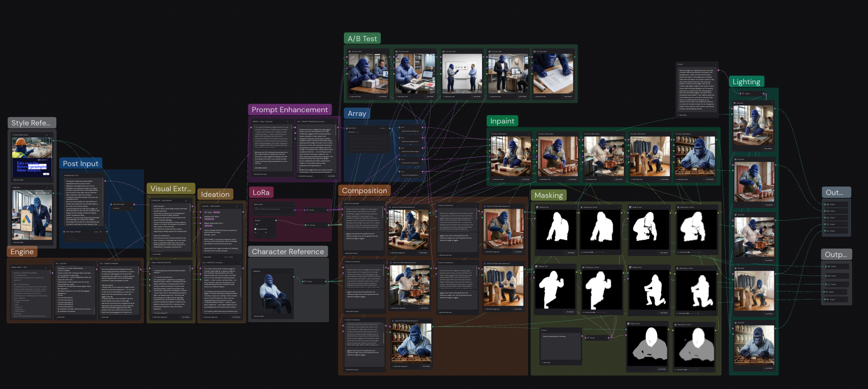Select the Lighting group label
Screen dimensions: 868x389
click(746, 81)
